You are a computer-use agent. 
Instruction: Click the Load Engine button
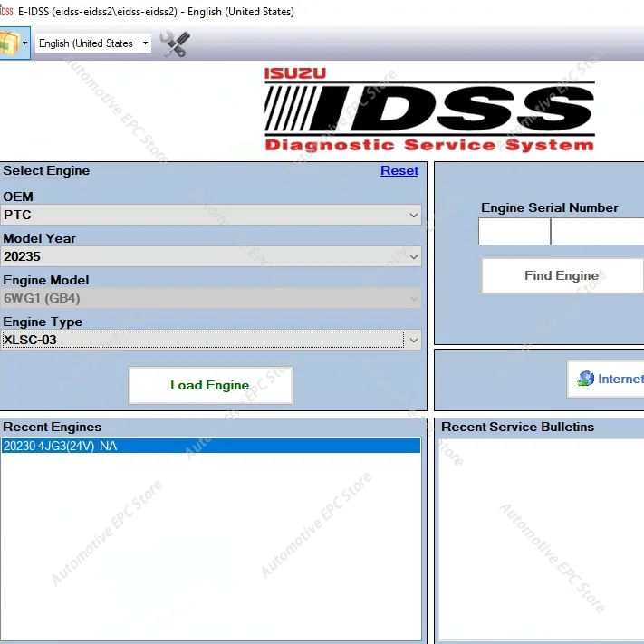pyautogui.click(x=210, y=385)
